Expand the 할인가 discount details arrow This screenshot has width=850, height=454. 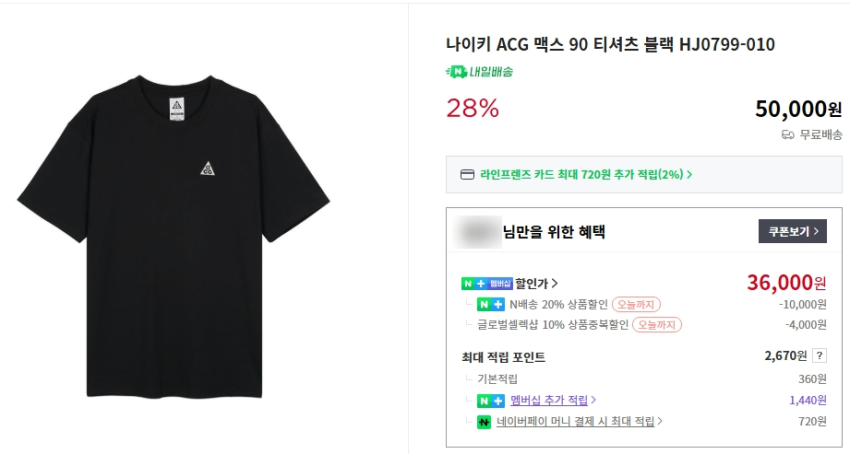pyautogui.click(x=555, y=283)
